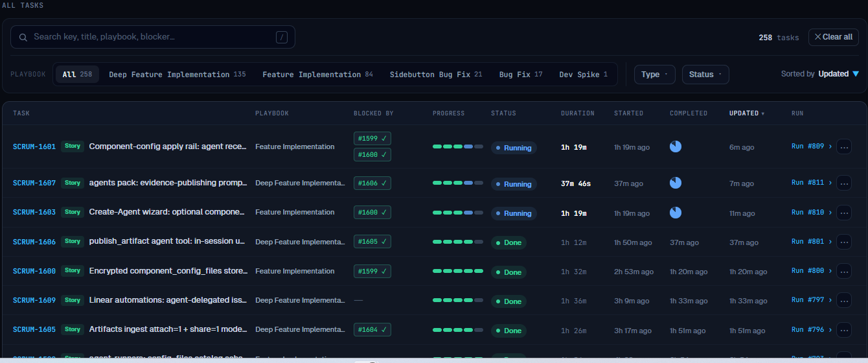
Task: Select the All 258 playbook tab
Action: pos(77,75)
